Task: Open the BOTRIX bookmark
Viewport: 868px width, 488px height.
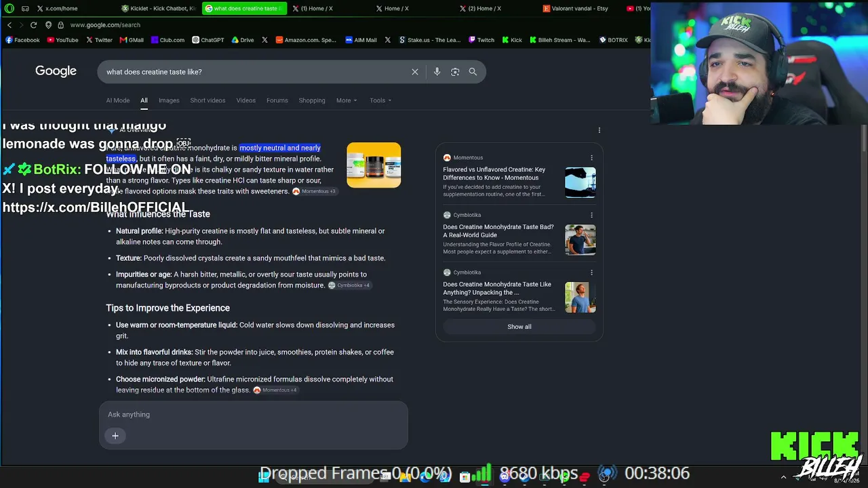Action: tap(613, 40)
